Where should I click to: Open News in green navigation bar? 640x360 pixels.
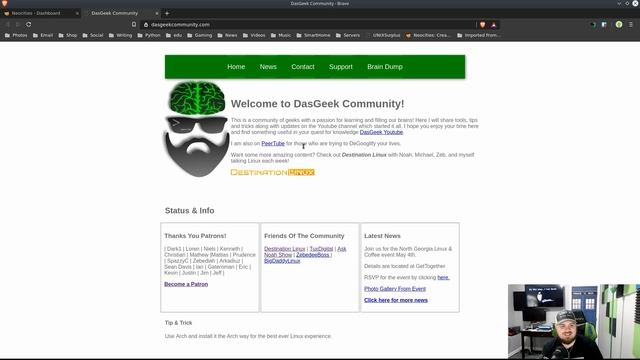click(x=268, y=67)
